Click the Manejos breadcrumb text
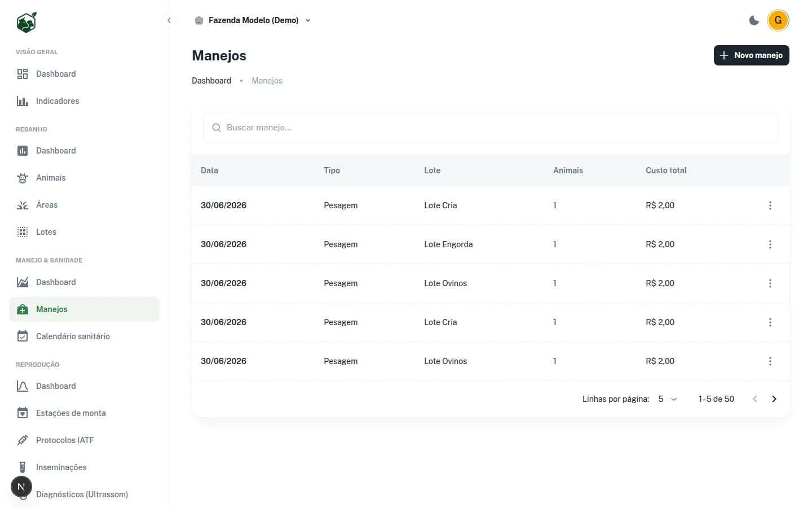The height and width of the screenshot is (508, 812). coord(267,81)
